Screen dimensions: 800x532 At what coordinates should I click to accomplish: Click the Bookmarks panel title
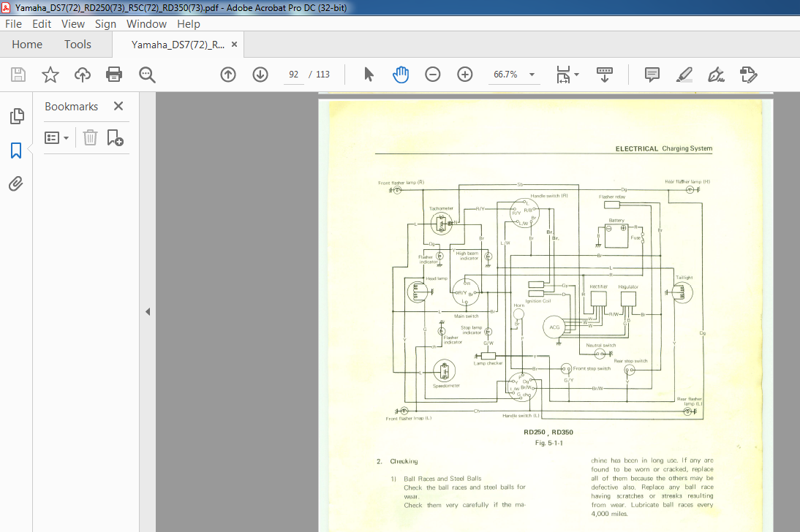72,107
